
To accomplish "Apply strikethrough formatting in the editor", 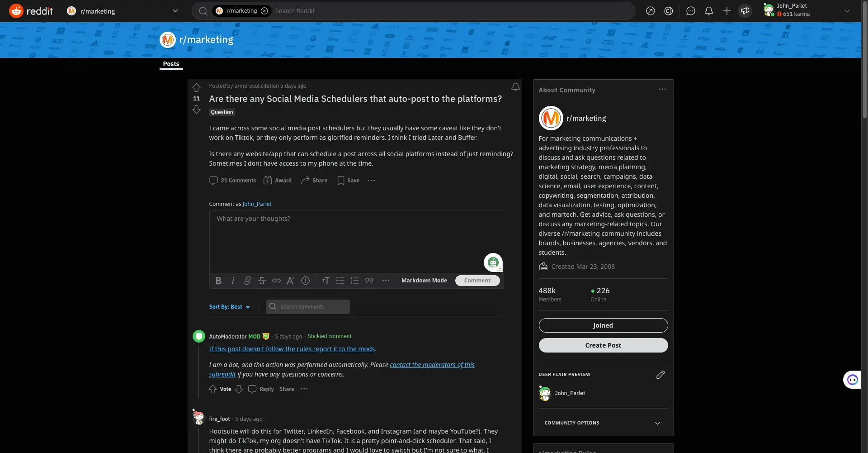I will [262, 281].
